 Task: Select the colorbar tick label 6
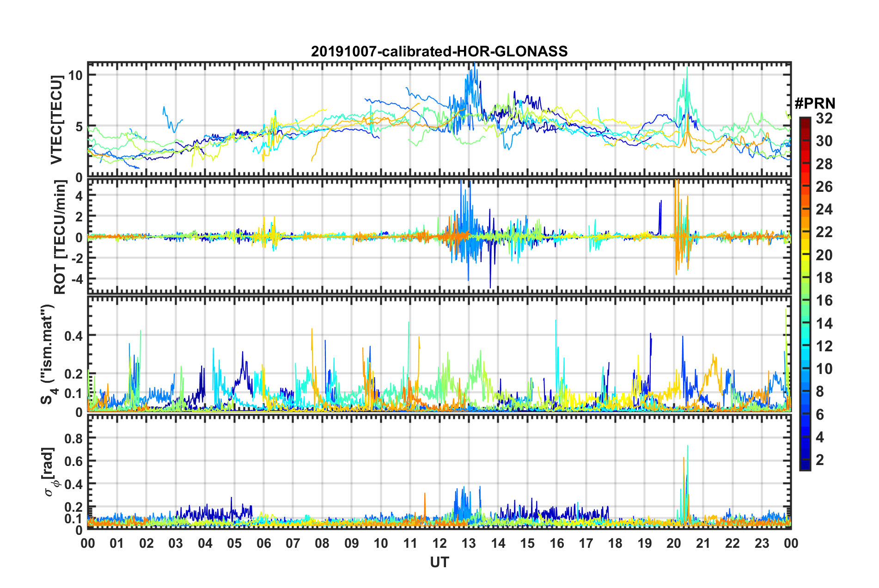click(820, 414)
